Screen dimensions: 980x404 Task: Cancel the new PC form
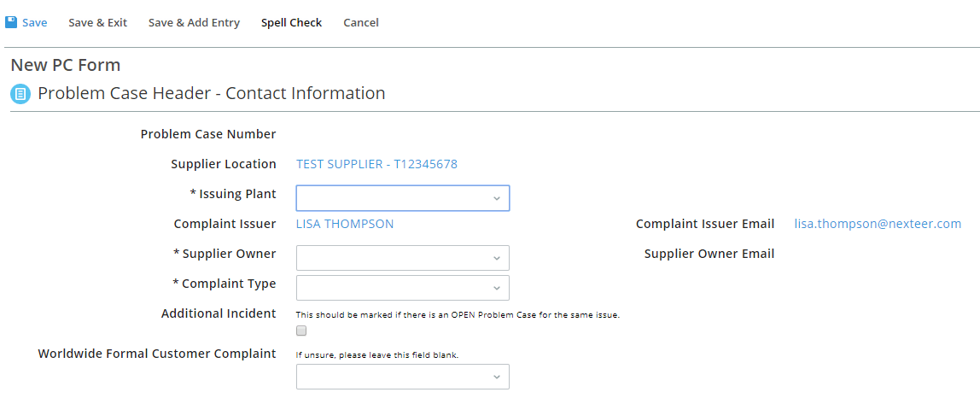point(360,22)
